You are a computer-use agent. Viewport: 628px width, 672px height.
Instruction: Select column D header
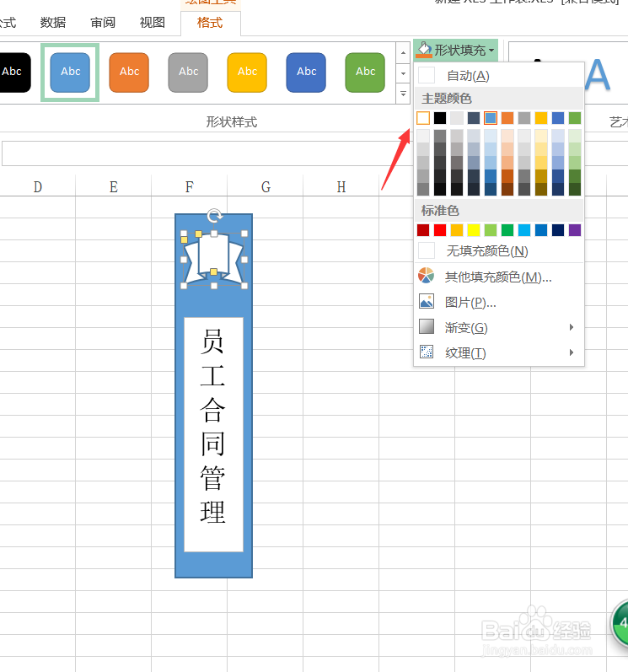pyautogui.click(x=38, y=187)
